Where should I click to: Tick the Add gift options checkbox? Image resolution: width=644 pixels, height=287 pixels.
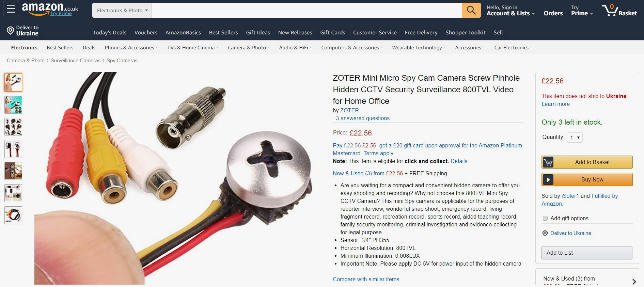545,218
